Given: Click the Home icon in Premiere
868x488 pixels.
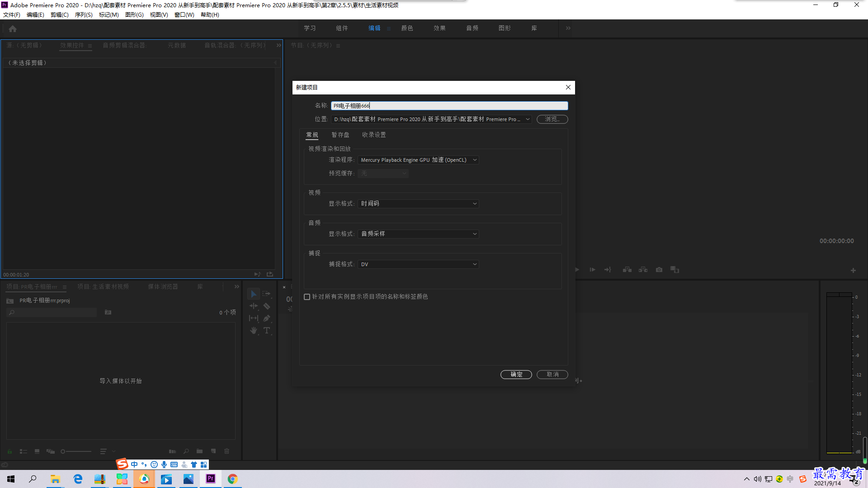Looking at the screenshot, I should coord(13,28).
